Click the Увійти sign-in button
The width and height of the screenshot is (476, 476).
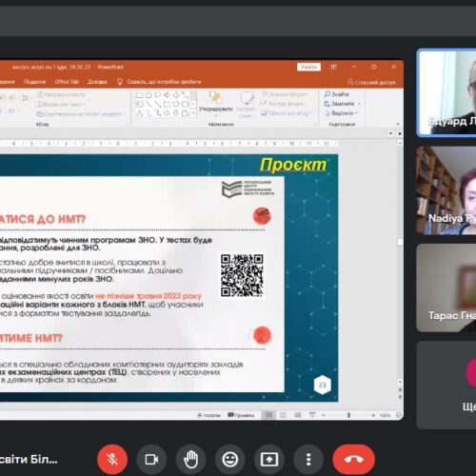tap(308, 67)
